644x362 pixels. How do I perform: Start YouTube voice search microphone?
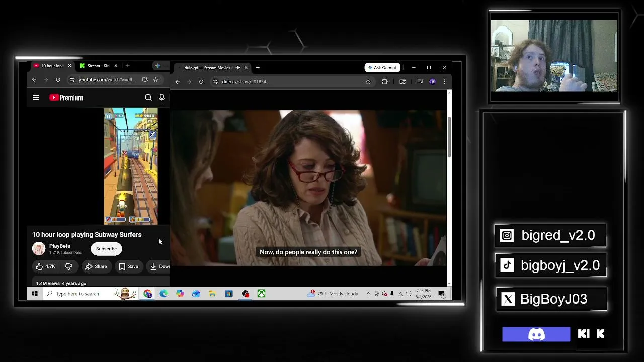pyautogui.click(x=162, y=98)
